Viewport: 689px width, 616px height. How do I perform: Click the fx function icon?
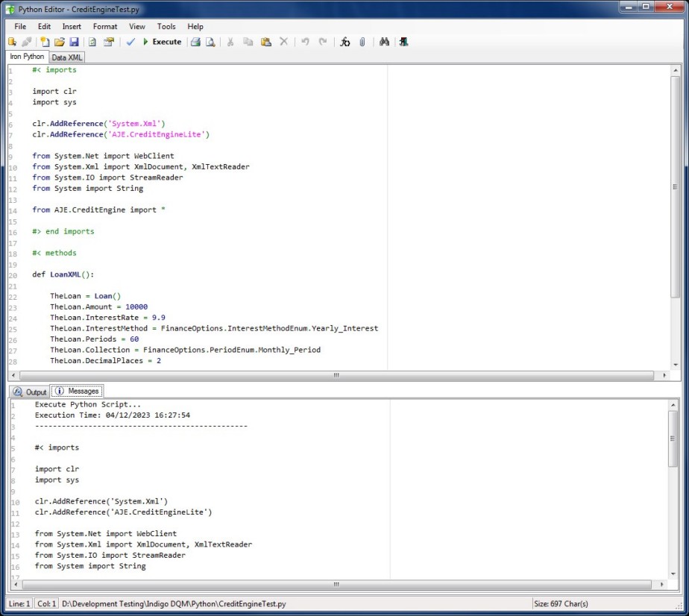point(344,43)
